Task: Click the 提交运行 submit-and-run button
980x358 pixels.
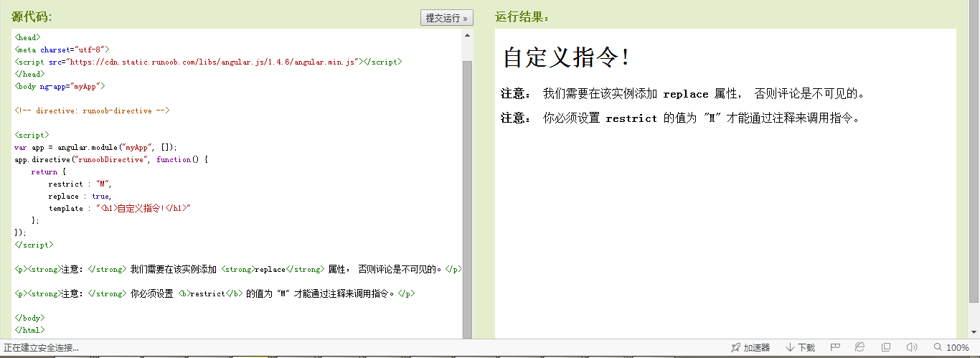Action: pyautogui.click(x=446, y=18)
